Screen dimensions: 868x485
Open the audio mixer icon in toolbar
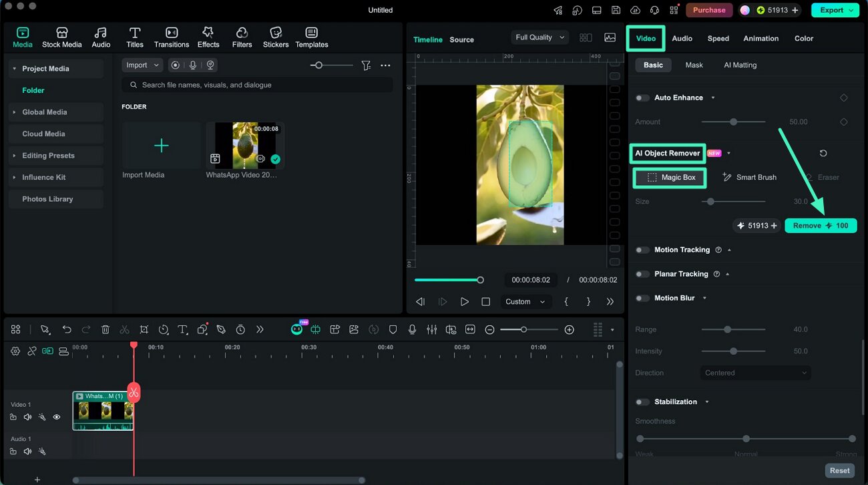coord(432,329)
